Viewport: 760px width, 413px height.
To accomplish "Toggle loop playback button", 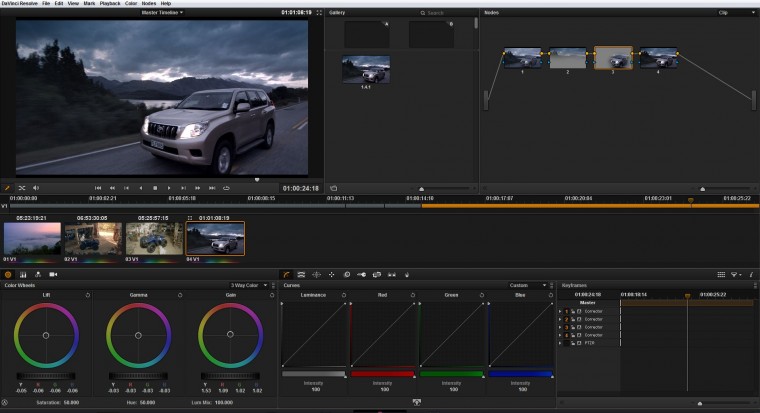I will [x=227, y=188].
